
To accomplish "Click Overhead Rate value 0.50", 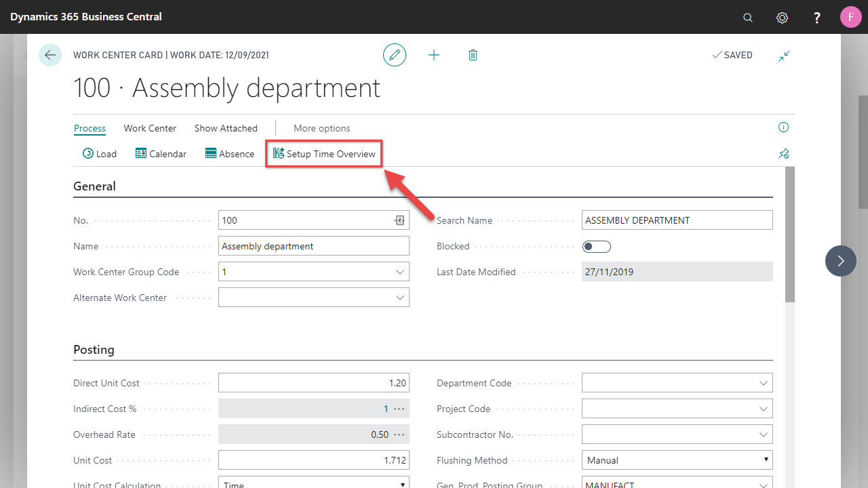I will pyautogui.click(x=380, y=434).
